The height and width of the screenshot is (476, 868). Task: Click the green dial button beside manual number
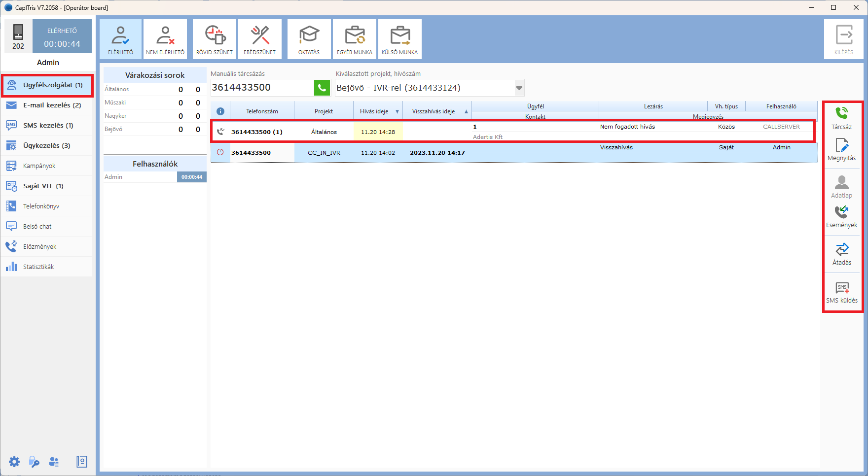322,88
